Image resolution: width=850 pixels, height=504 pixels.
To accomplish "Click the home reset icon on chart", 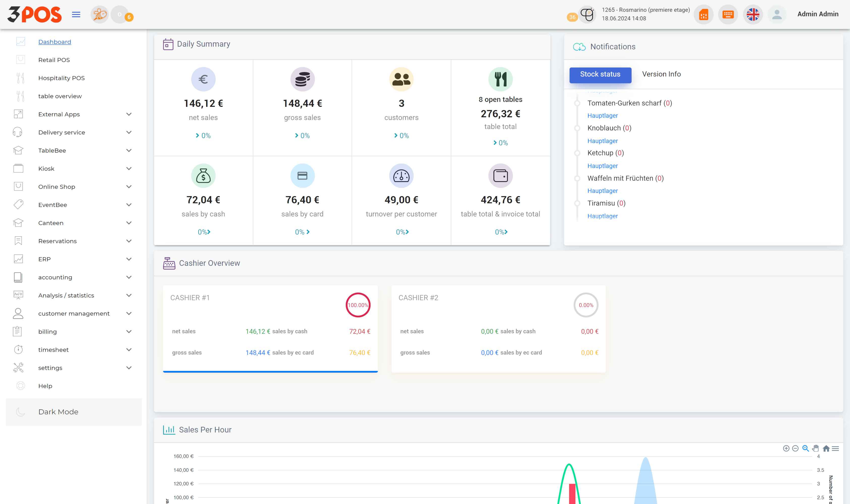I will pos(826,448).
